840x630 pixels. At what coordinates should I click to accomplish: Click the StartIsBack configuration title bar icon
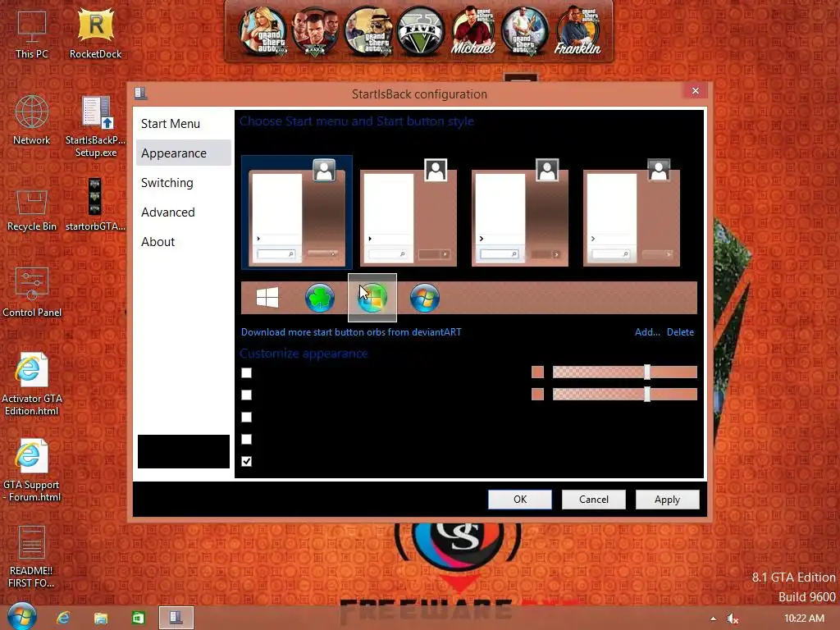pyautogui.click(x=141, y=94)
